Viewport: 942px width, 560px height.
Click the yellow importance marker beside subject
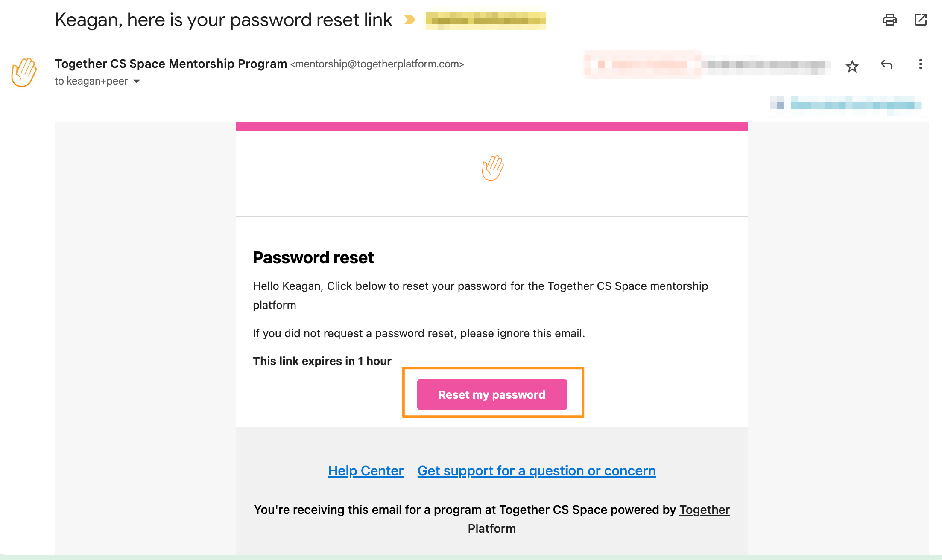point(409,20)
